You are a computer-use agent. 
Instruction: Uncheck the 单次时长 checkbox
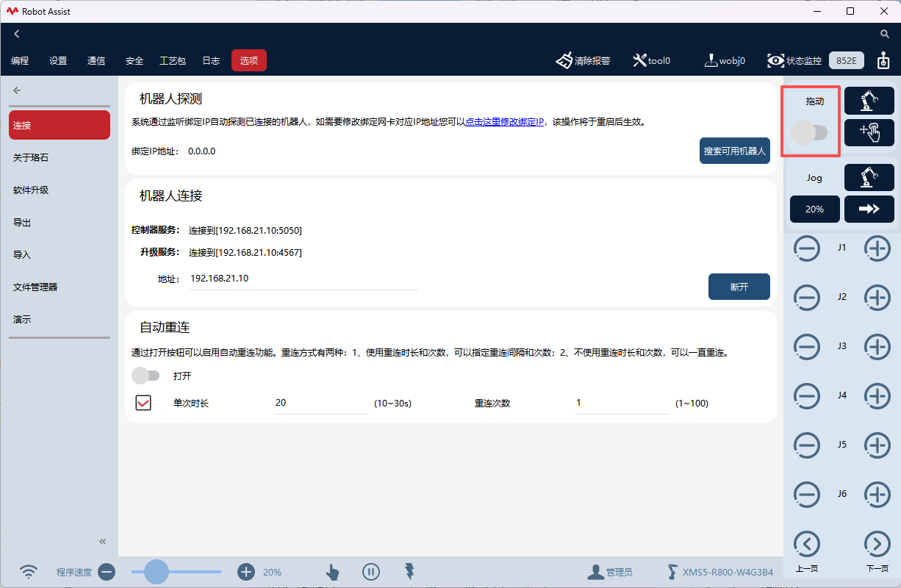tap(143, 403)
